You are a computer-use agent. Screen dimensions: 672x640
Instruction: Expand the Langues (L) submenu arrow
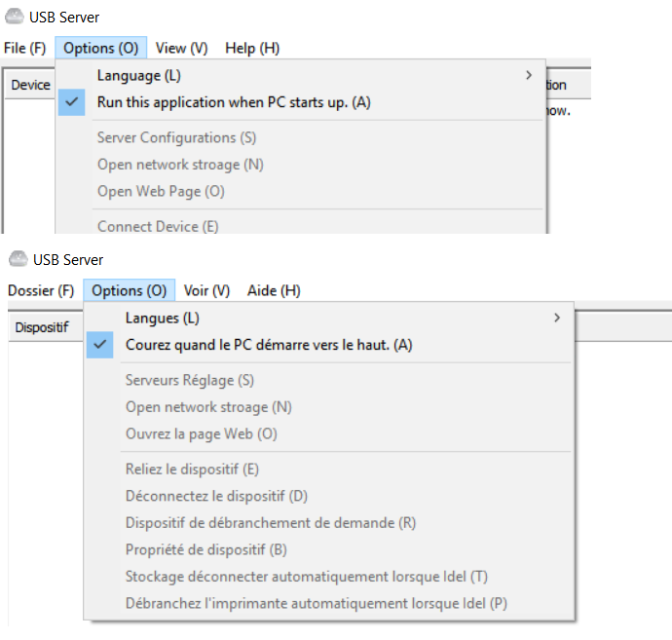coord(557,318)
